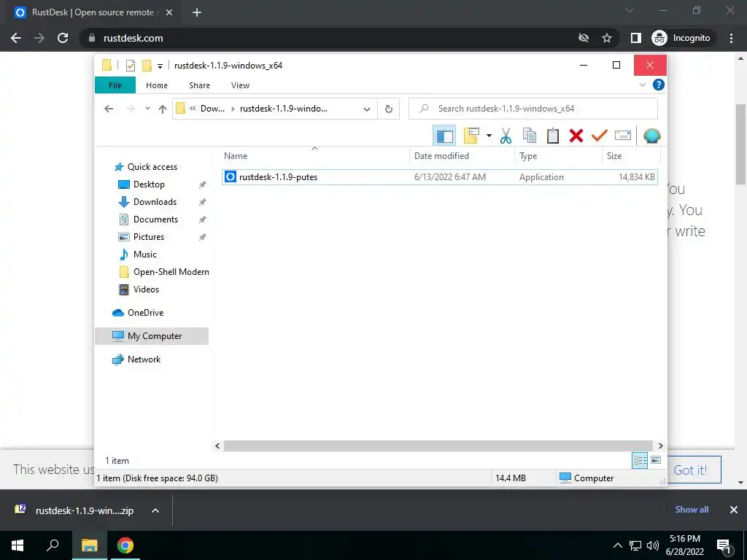Go up one folder level
This screenshot has height=560, width=747.
163,109
